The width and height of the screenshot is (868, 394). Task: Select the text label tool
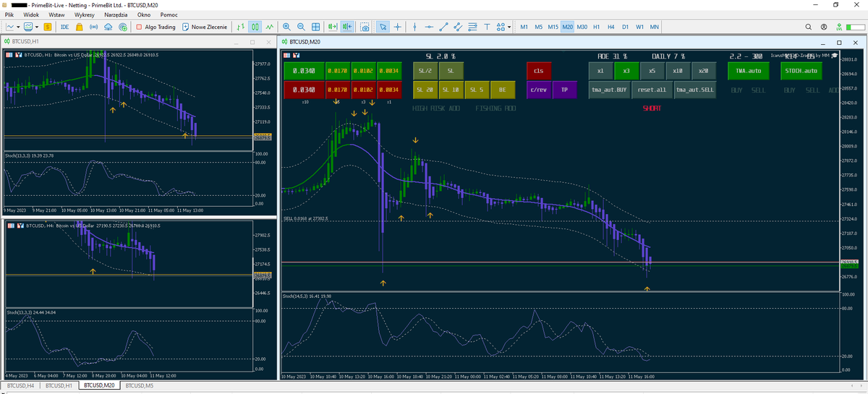coord(488,27)
